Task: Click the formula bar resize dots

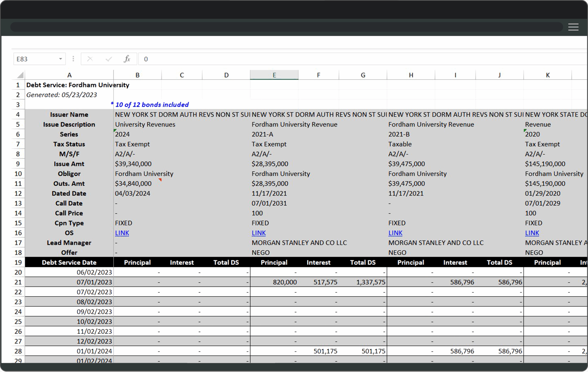Action: [x=73, y=59]
